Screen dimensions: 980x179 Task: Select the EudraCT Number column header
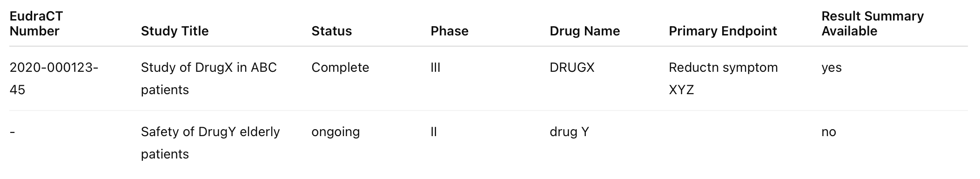tap(36, 23)
